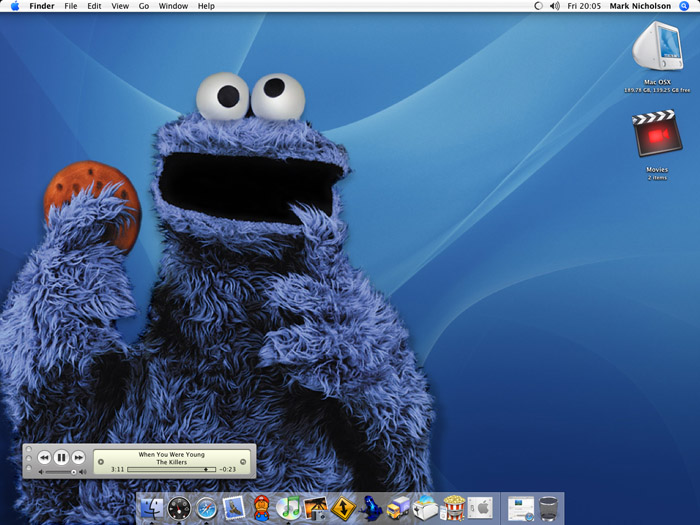Open the toaster icon in Dock
Screen dimensions: 700x525
coord(425,508)
